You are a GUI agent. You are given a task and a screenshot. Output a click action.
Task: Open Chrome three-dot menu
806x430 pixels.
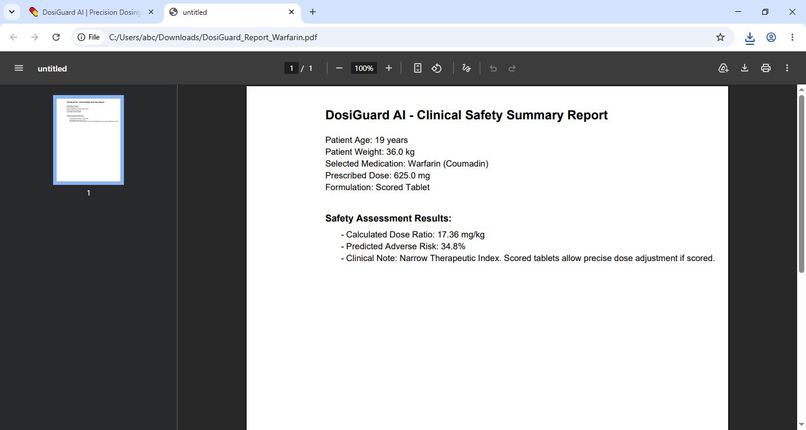tap(792, 38)
